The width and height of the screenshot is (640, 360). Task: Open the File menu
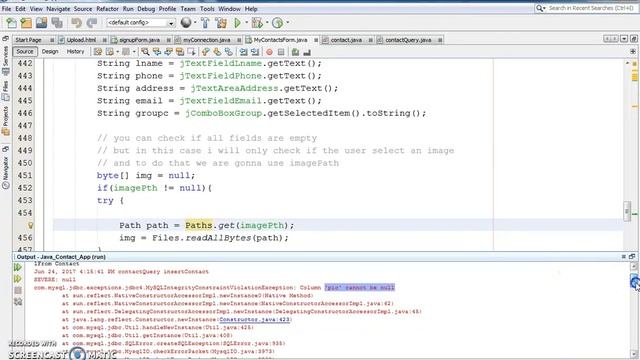tap(7, 9)
